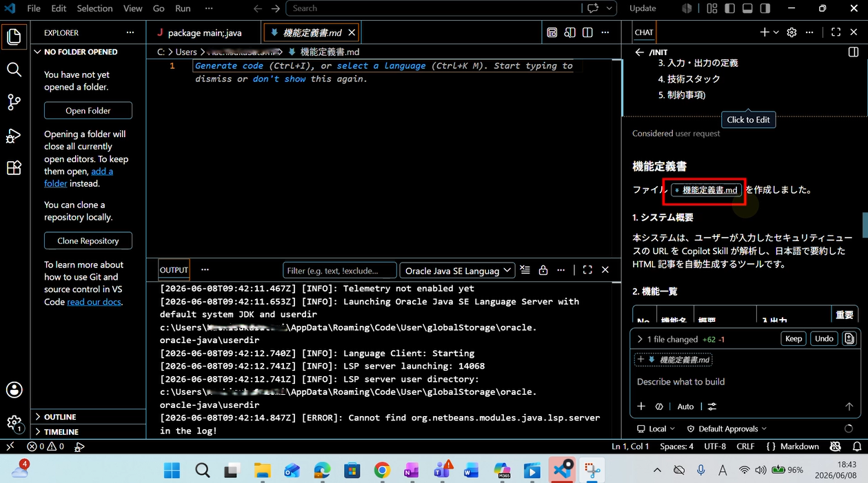Click the Clear Output icon
The image size is (868, 483).
pyautogui.click(x=525, y=270)
